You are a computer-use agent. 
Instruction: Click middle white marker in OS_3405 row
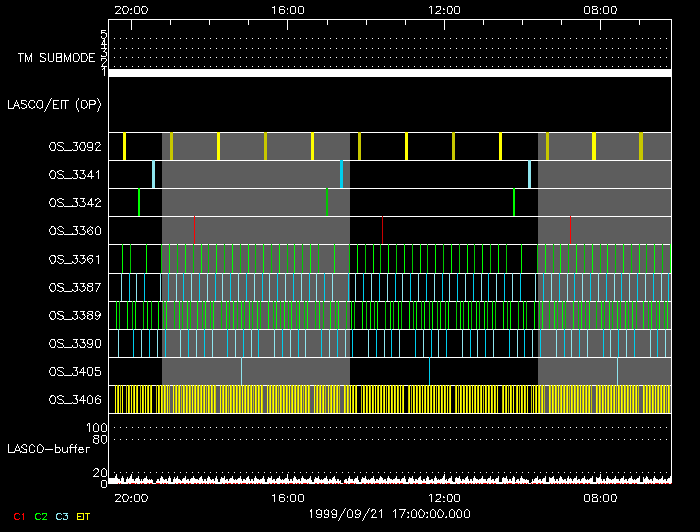point(429,370)
